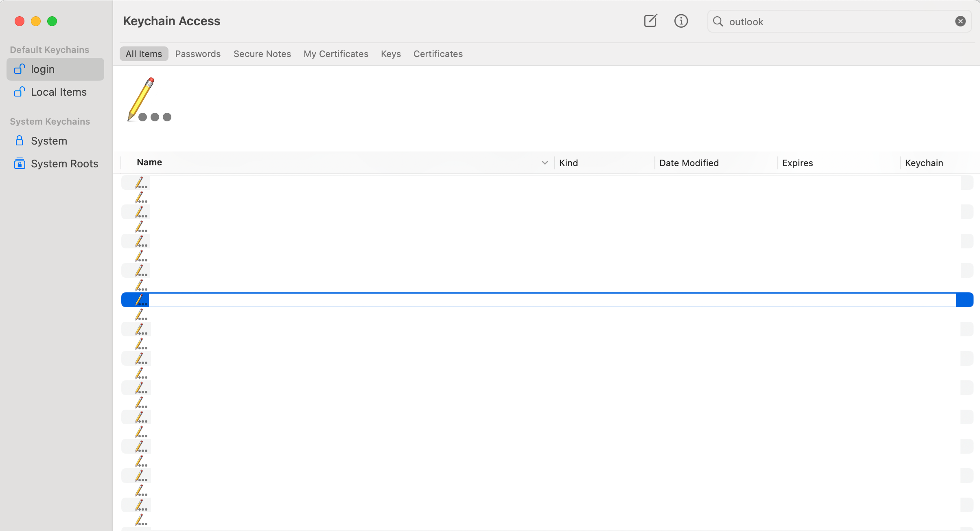
Task: Switch to the Secure Notes tab
Action: click(262, 54)
